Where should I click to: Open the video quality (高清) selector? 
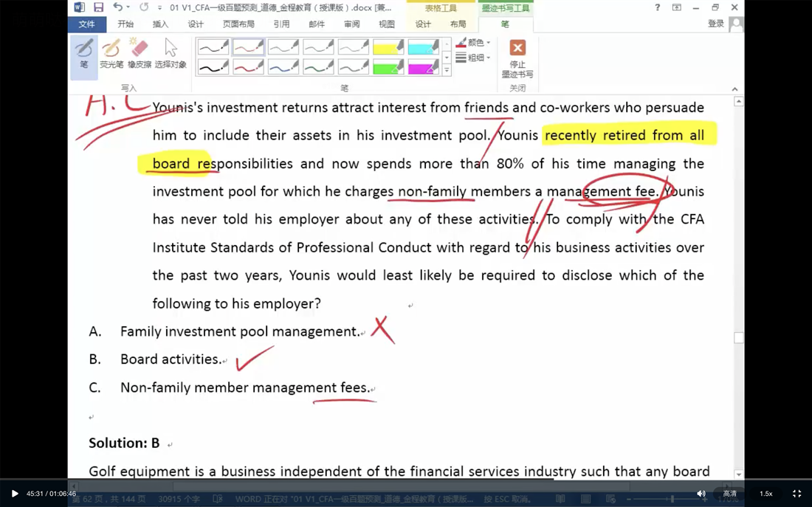(x=729, y=494)
